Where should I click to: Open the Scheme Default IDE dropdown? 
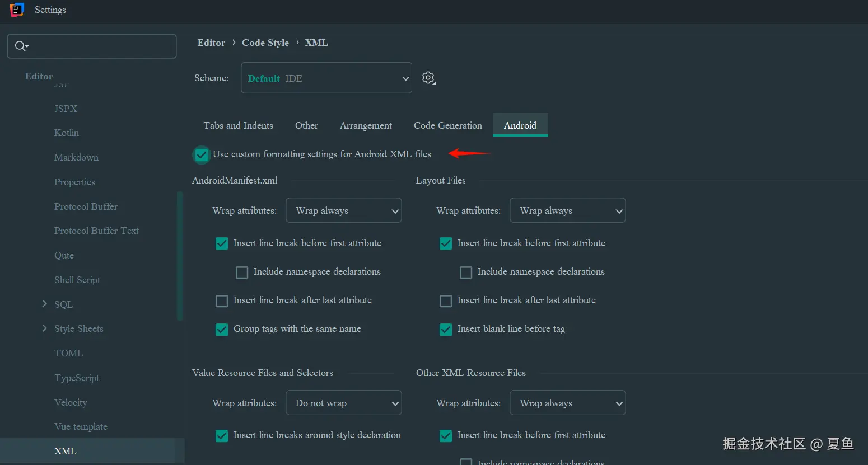click(x=326, y=78)
